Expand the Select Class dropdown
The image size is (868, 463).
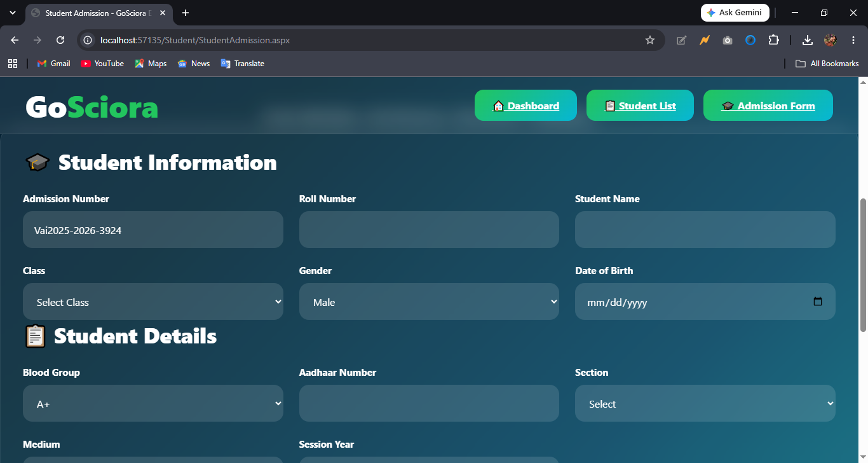153,301
